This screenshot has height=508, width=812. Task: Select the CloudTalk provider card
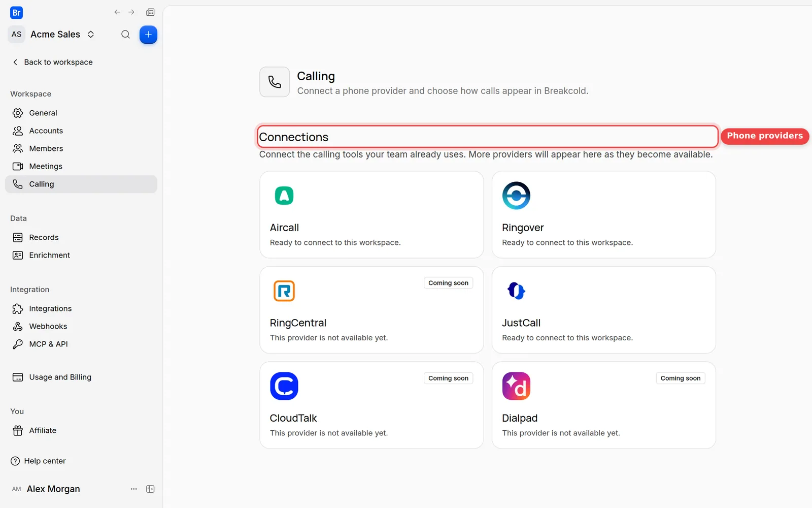tap(371, 405)
